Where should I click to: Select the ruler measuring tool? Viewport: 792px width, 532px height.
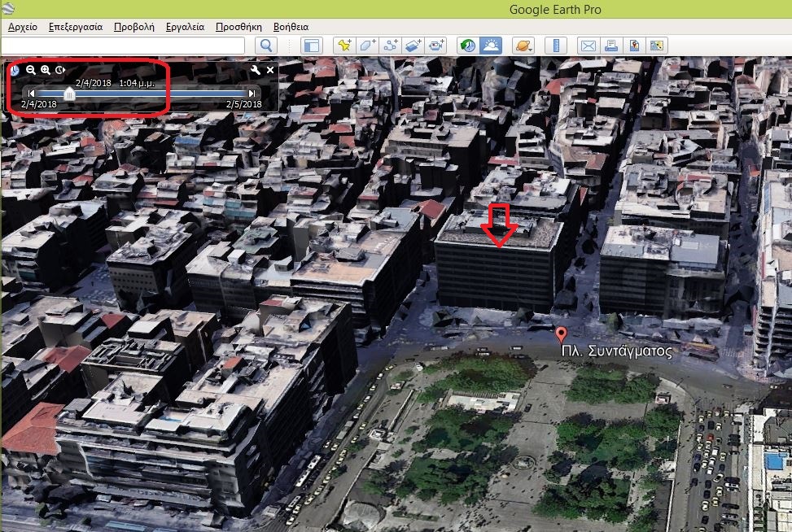pyautogui.click(x=556, y=46)
